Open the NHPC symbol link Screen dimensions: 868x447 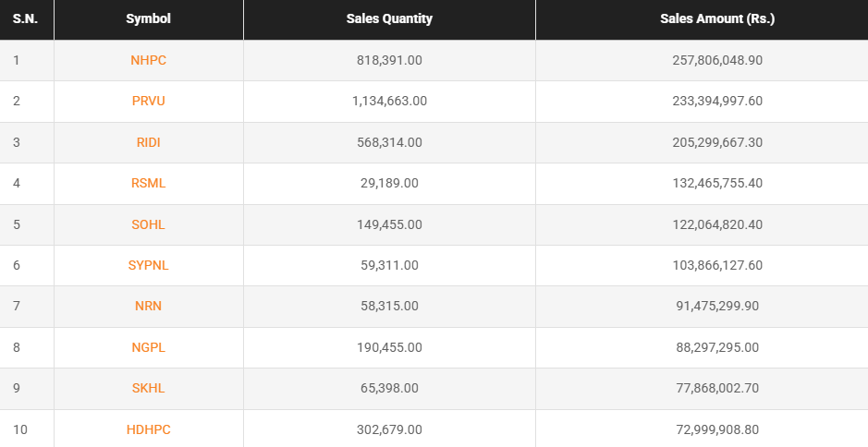(149, 60)
